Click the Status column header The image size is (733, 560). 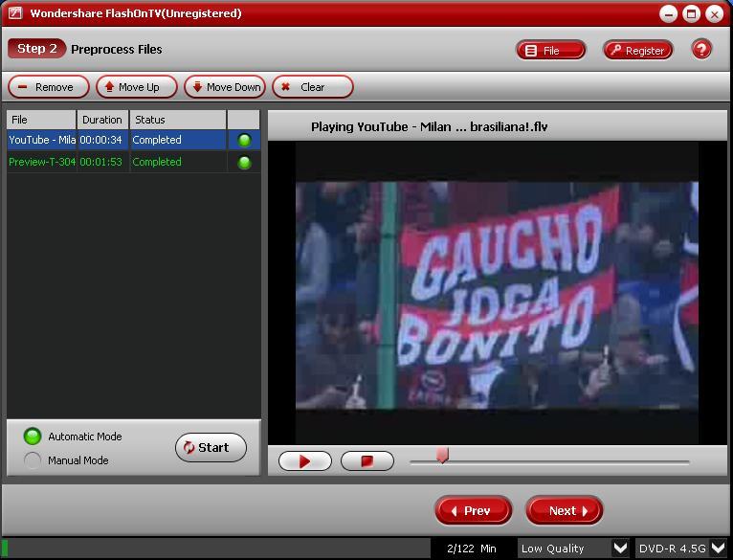click(x=178, y=120)
